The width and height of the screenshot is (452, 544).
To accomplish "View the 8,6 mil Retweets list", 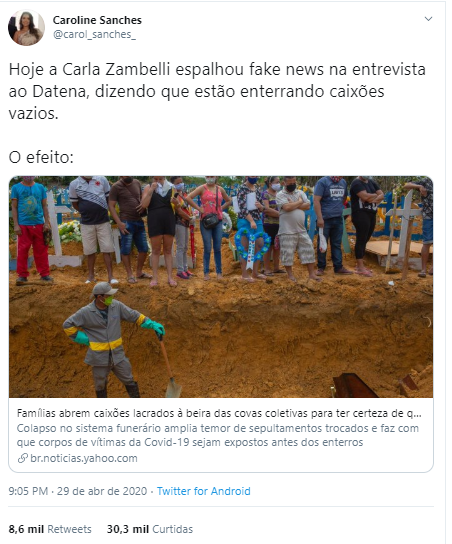I will point(50,529).
